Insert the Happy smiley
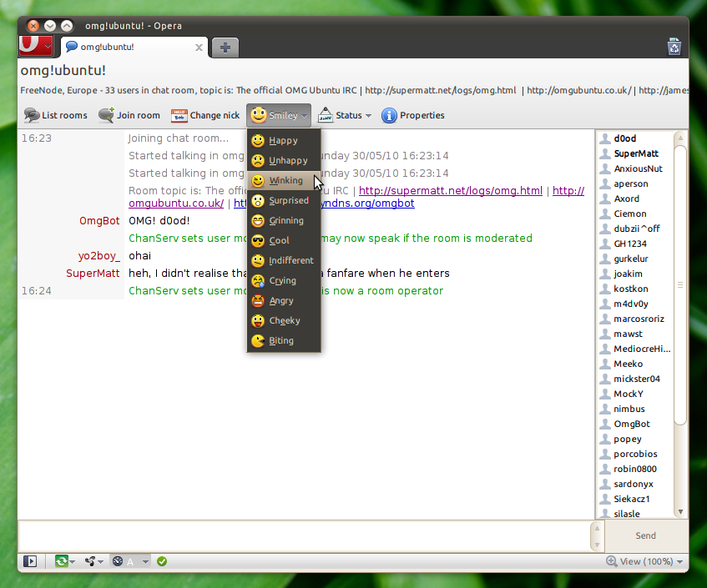Screen dimensions: 707x588 284,141
